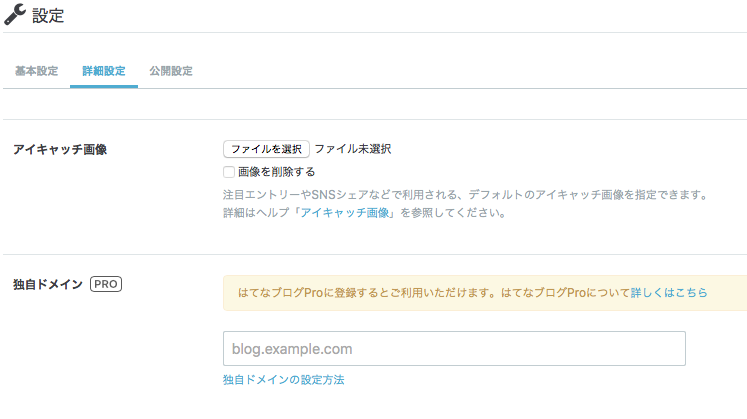Screen dimensions: 747x419
Task: Click the 独自ドメイン section label
Action: coord(48,284)
